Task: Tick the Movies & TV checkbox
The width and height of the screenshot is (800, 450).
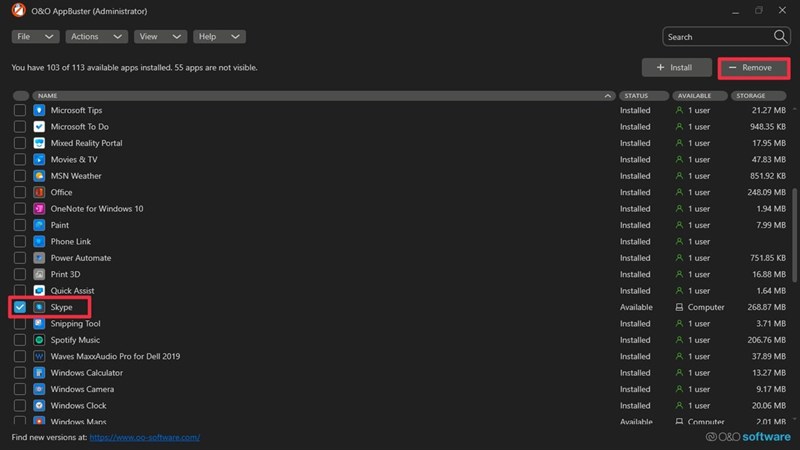Action: point(20,159)
